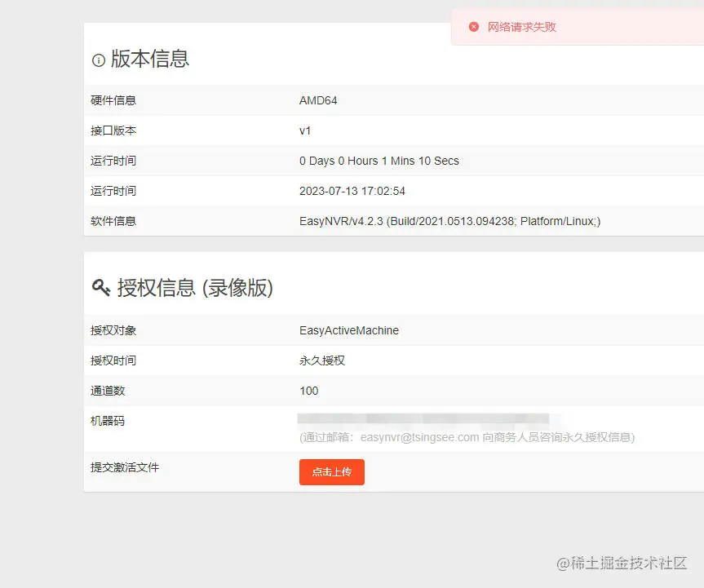Select the 授权信息 (录像版) heading

pos(195,288)
